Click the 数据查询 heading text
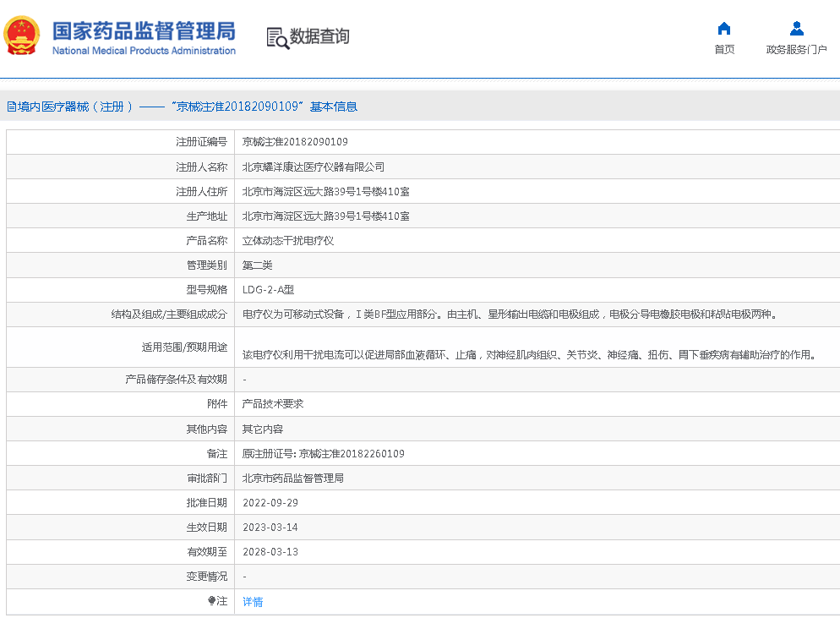 tap(319, 36)
